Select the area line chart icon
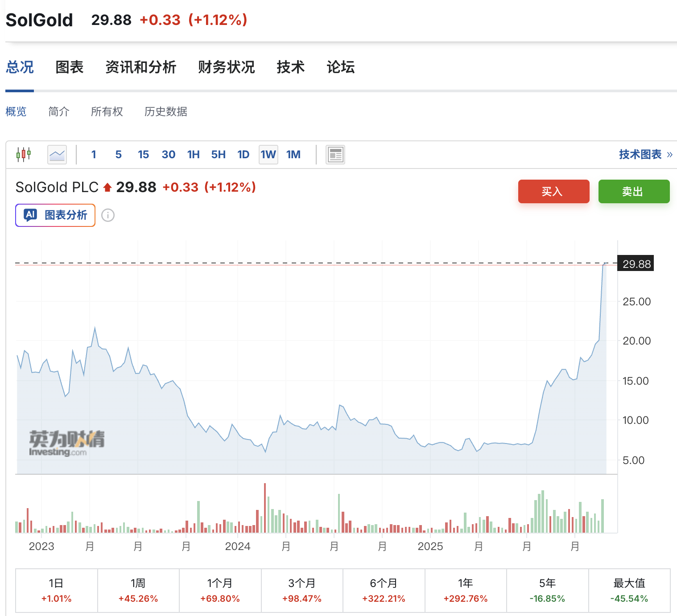The height and width of the screenshot is (616, 677). [x=57, y=155]
